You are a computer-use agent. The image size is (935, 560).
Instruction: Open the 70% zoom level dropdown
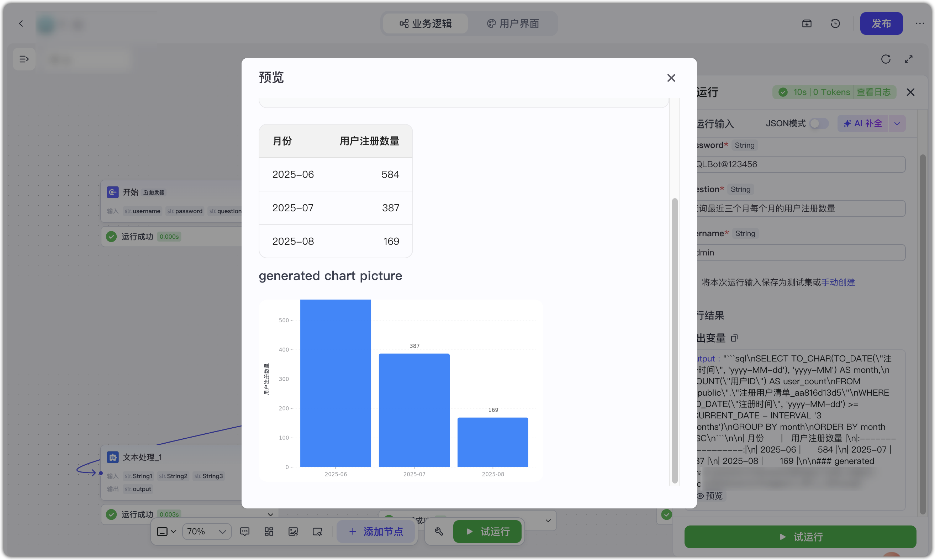(206, 531)
